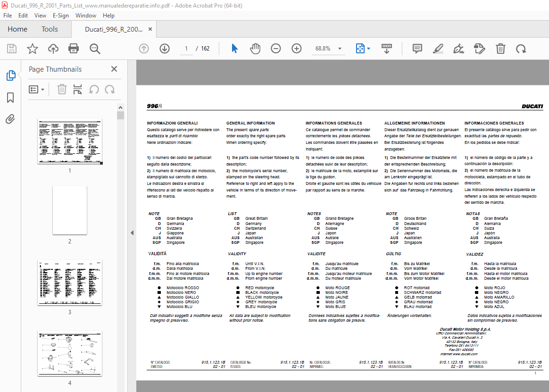Zoom in with plus icon
549x392 pixels.
pos(297,48)
